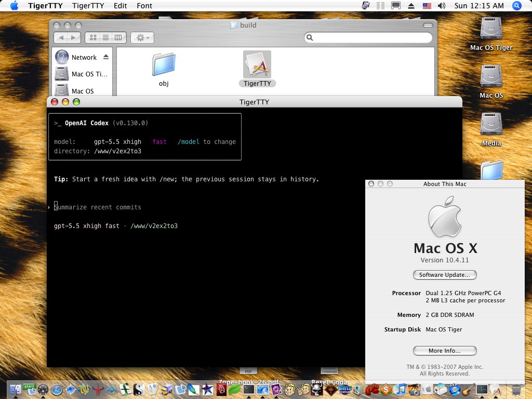
Task: Open the purple starfish icon in Dock
Action: [x=207, y=390]
